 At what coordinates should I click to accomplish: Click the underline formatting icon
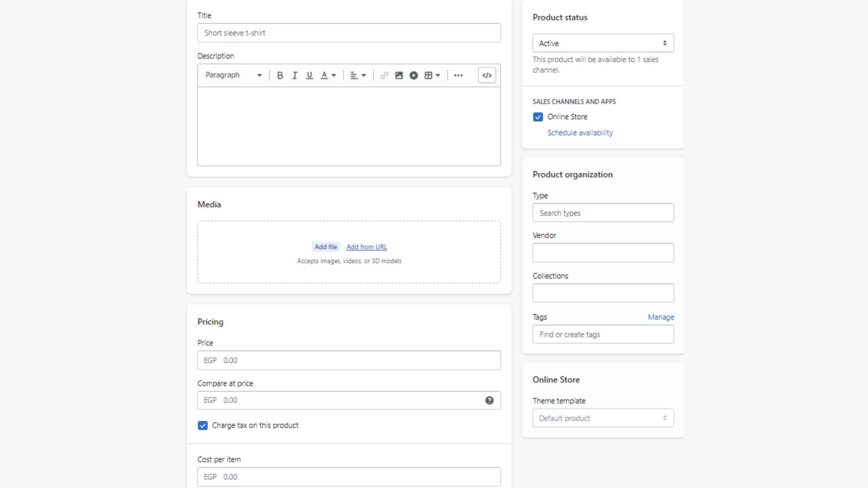(x=309, y=75)
